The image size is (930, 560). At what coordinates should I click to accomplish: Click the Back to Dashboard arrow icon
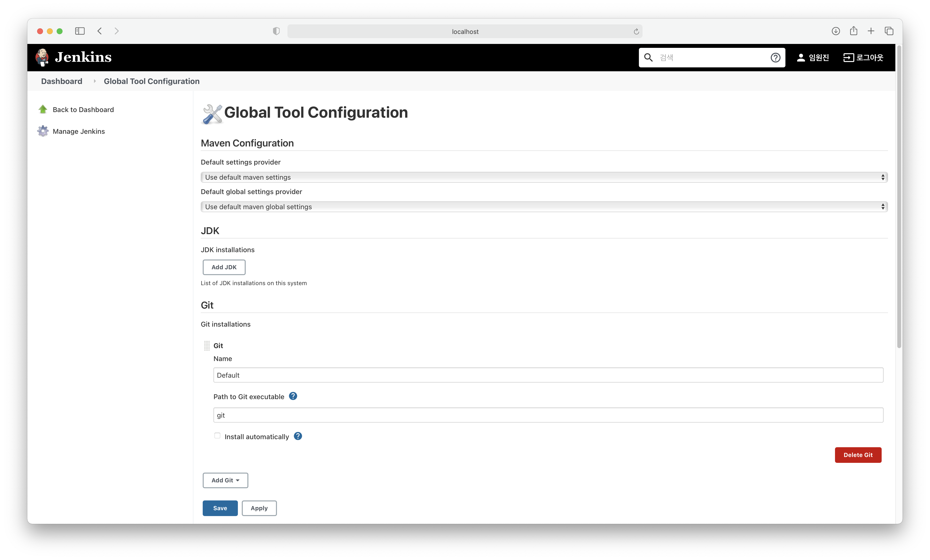(x=43, y=109)
